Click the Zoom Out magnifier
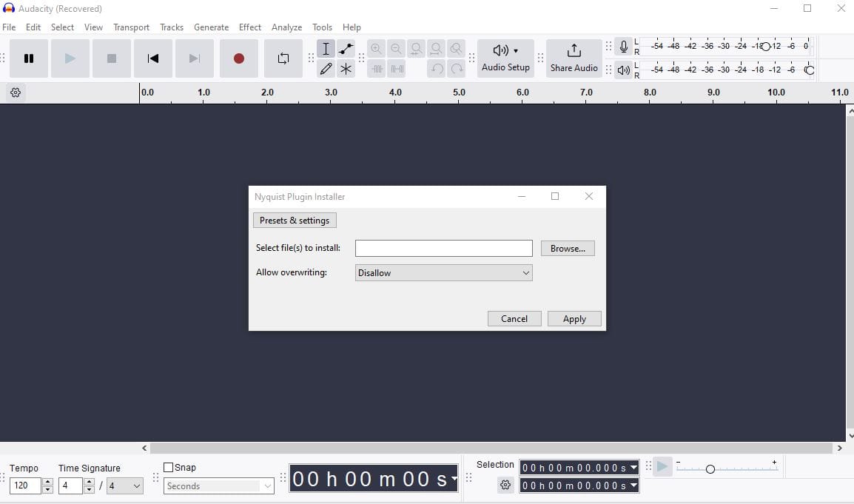The width and height of the screenshot is (854, 504). pos(397,49)
